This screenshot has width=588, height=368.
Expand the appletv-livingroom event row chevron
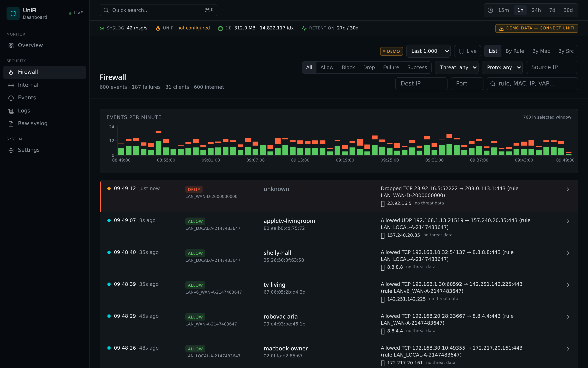click(568, 221)
